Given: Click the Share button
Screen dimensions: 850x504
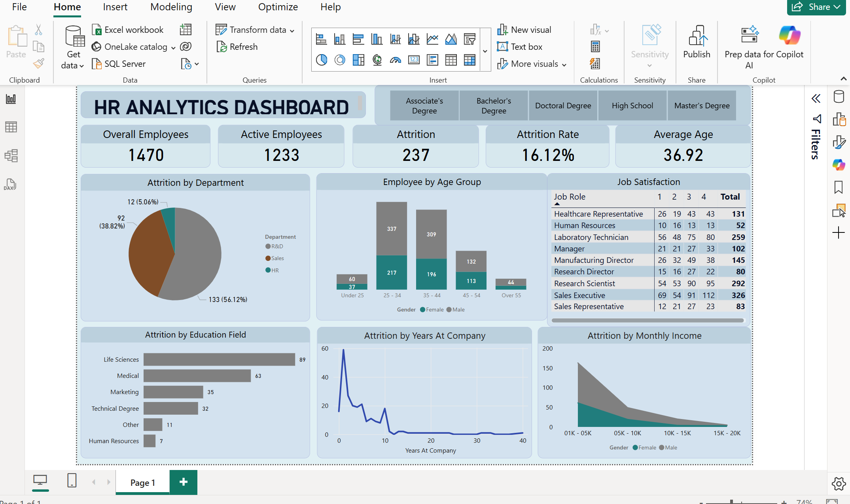Looking at the screenshot, I should pyautogui.click(x=816, y=7).
